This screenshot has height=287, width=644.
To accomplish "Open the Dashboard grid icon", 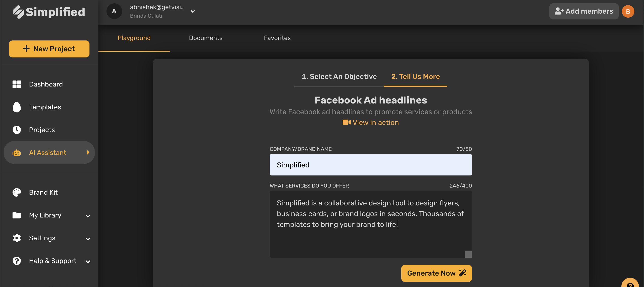I will pos(17,84).
